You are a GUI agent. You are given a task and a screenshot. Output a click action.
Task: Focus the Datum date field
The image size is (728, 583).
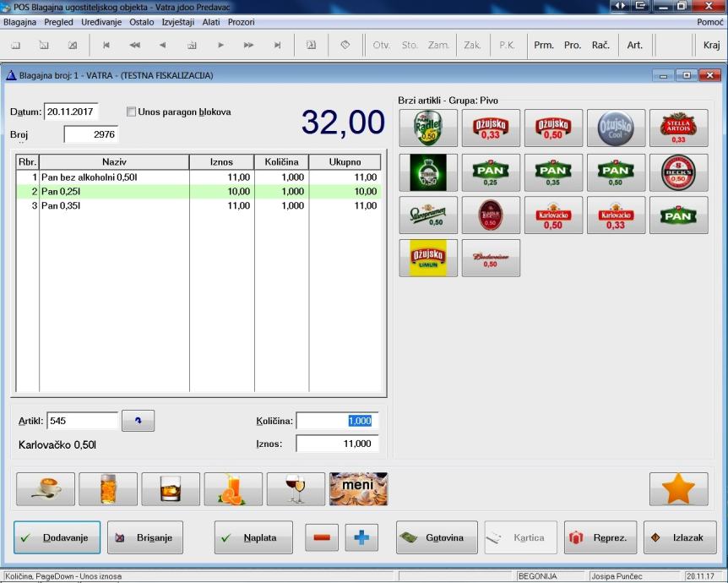coord(71,112)
